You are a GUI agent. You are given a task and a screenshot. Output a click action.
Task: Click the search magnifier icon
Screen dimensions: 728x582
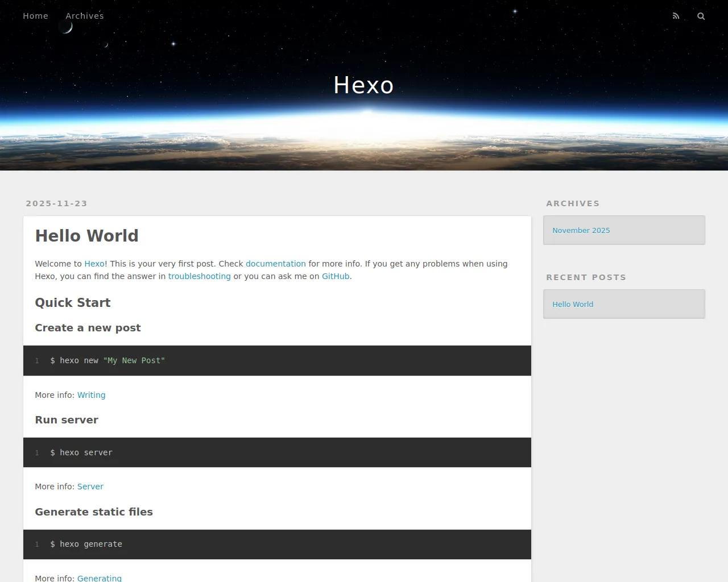[x=701, y=16]
